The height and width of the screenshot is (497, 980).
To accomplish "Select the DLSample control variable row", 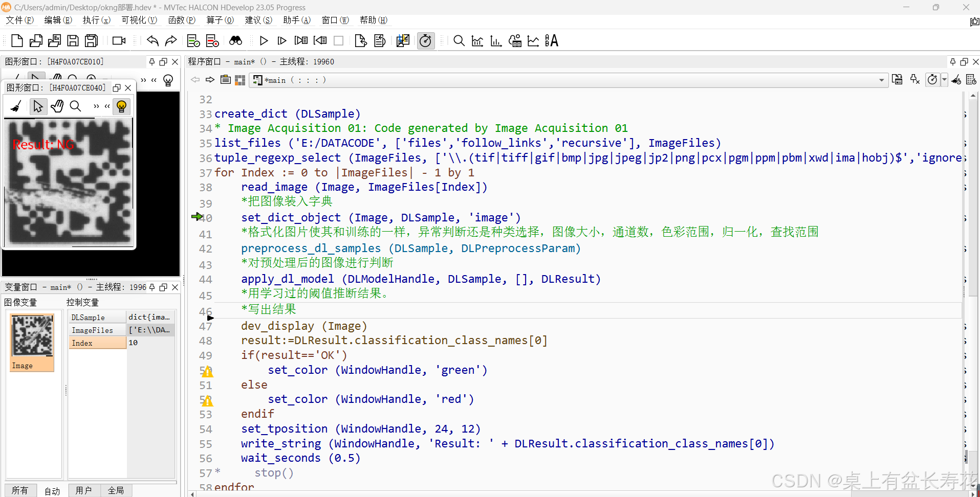I will (x=122, y=317).
